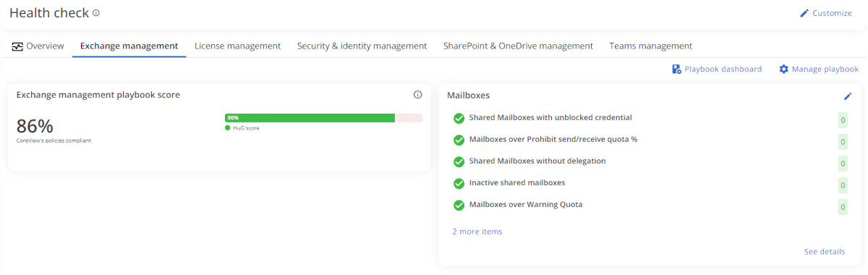Switch to Security & identity management tab

[x=362, y=46]
